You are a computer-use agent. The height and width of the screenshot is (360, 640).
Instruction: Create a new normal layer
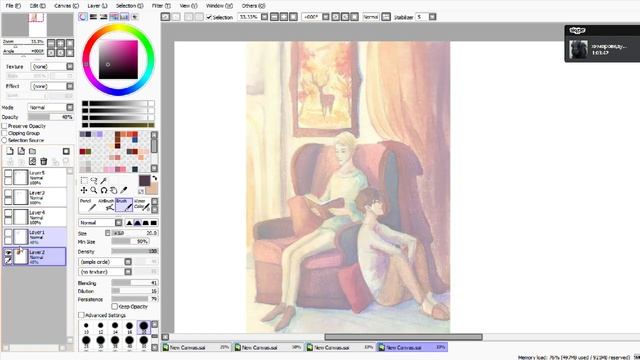10,151
